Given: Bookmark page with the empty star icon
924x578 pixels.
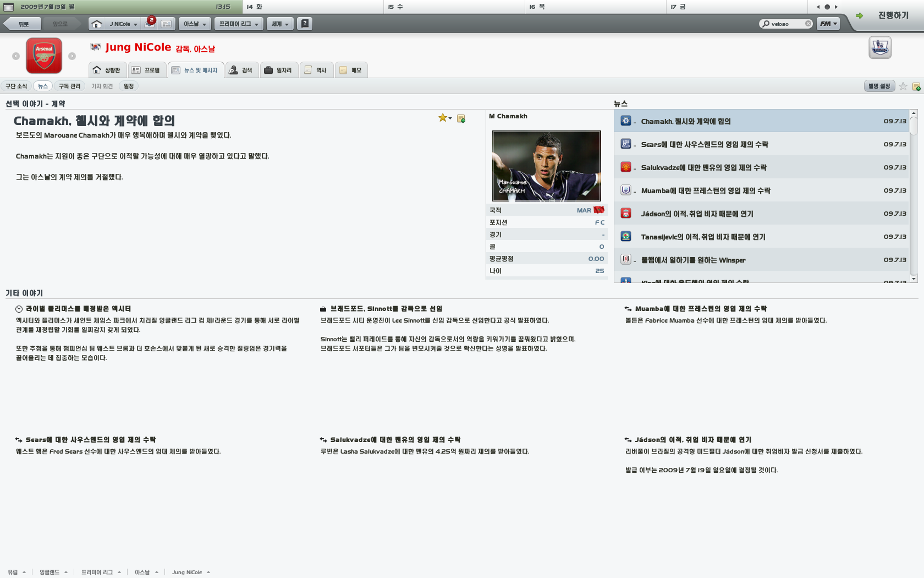Looking at the screenshot, I should coord(903,86).
